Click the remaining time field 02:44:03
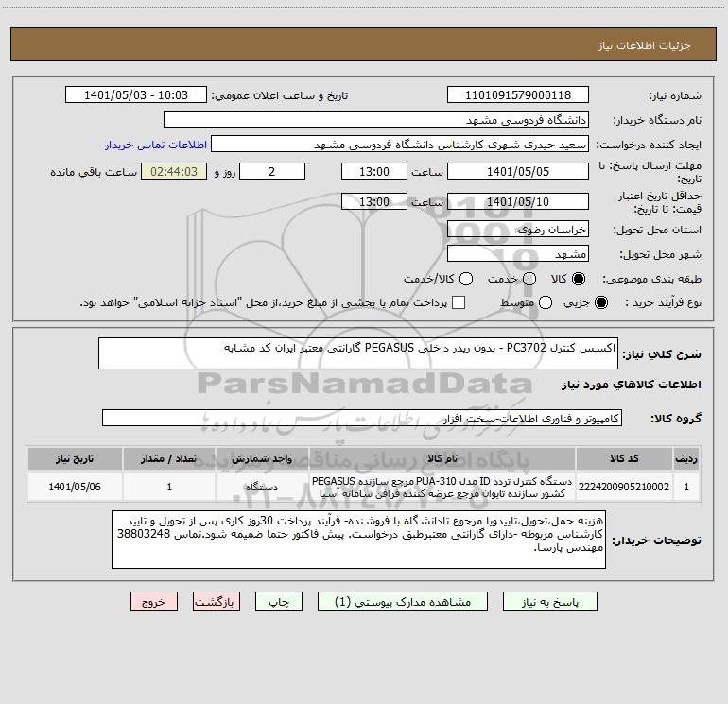The width and height of the screenshot is (728, 704). [x=174, y=171]
